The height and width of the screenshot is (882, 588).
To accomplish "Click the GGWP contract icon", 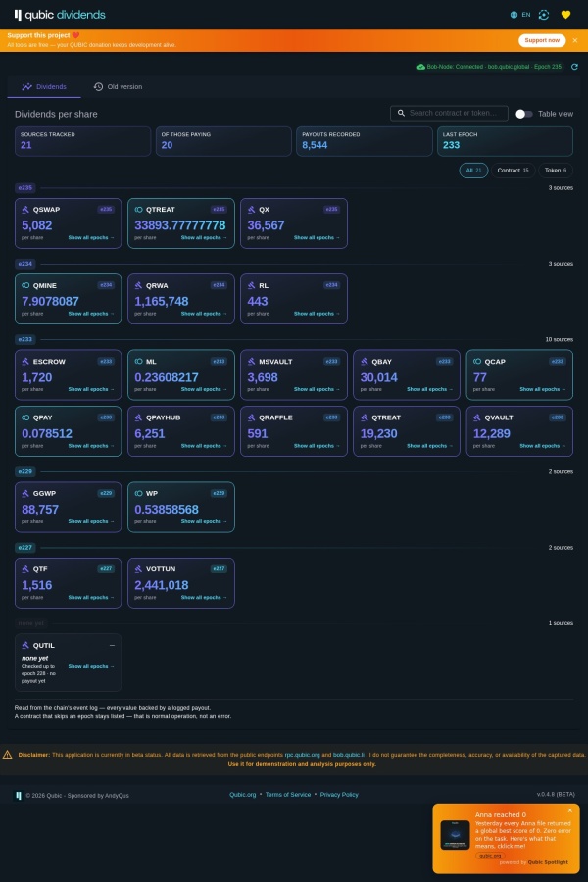I will point(25,493).
